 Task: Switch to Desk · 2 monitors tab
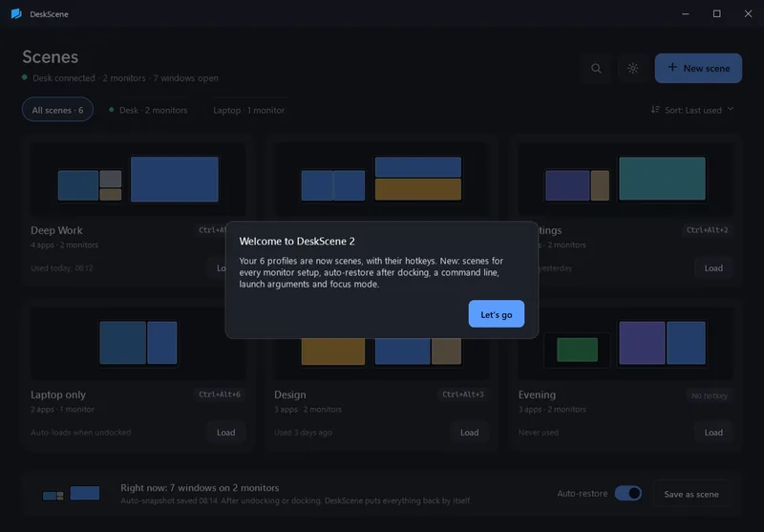(x=148, y=110)
